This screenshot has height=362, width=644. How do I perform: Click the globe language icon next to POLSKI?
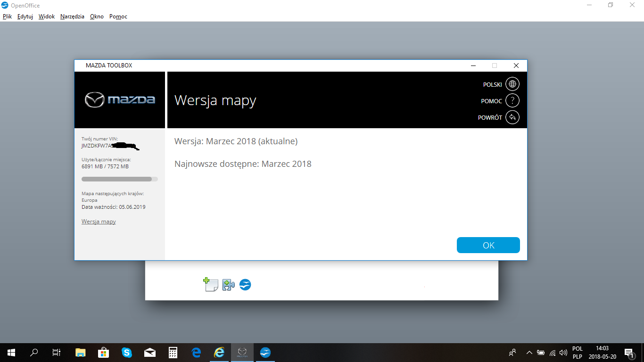(x=512, y=84)
